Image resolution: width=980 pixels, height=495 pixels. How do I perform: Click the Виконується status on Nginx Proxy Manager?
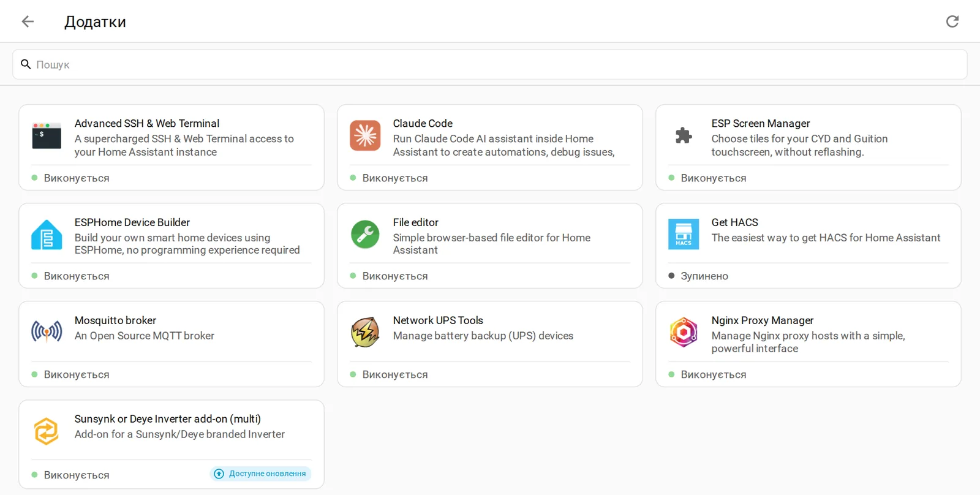pyautogui.click(x=714, y=375)
